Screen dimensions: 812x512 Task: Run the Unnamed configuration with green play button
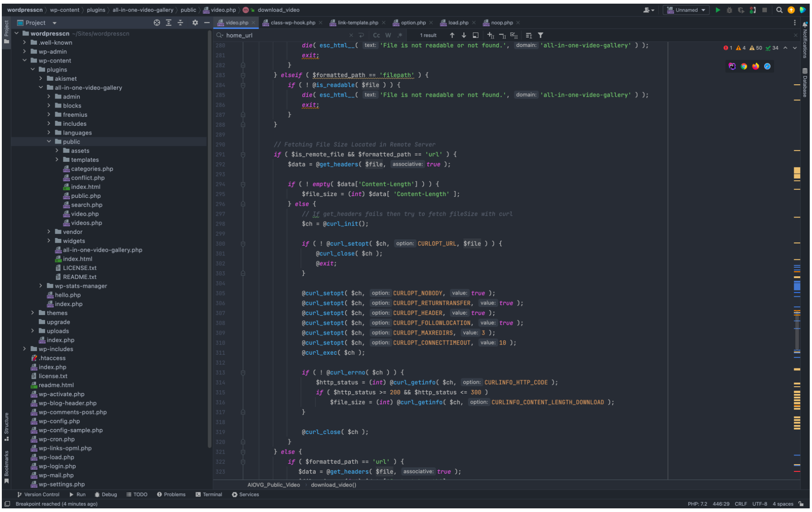[x=718, y=10]
